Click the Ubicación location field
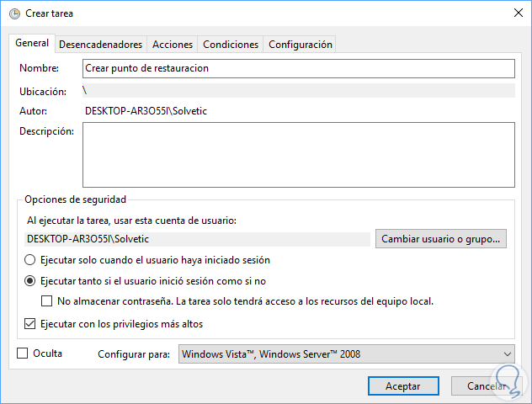Viewport: 532px width, 404px height. pos(298,90)
